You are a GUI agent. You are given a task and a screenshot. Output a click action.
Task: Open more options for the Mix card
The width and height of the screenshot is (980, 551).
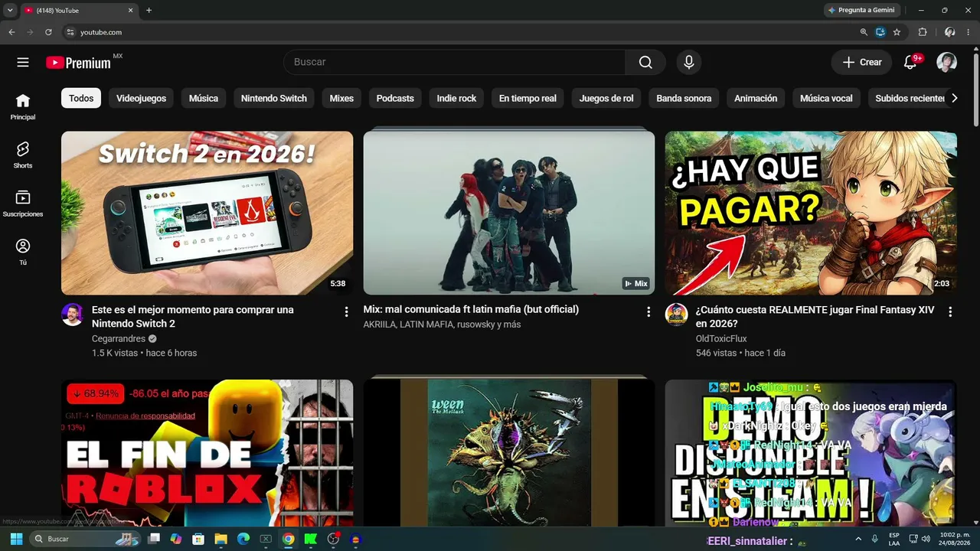[648, 311]
